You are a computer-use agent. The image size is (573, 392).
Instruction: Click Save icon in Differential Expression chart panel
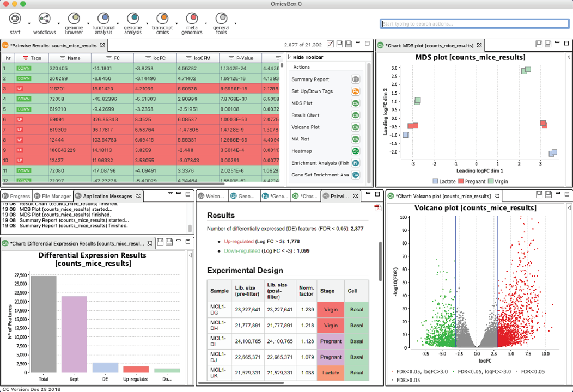160,242
